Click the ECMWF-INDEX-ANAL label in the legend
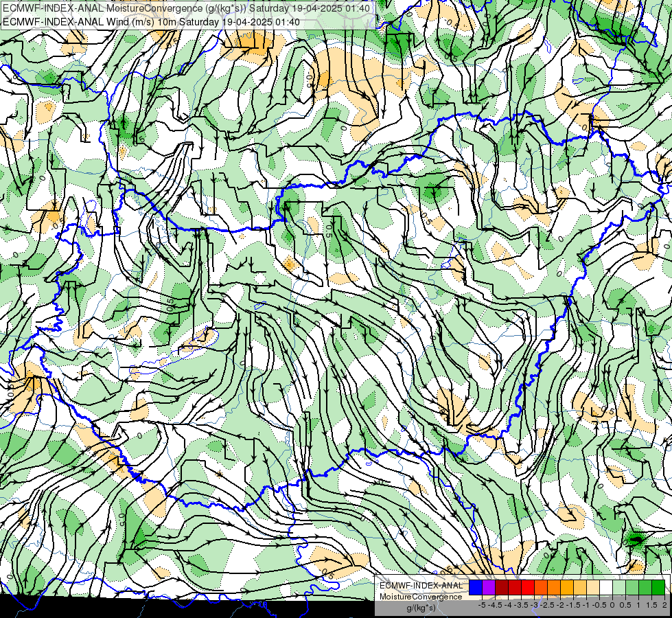The width and height of the screenshot is (672, 618). [421, 586]
